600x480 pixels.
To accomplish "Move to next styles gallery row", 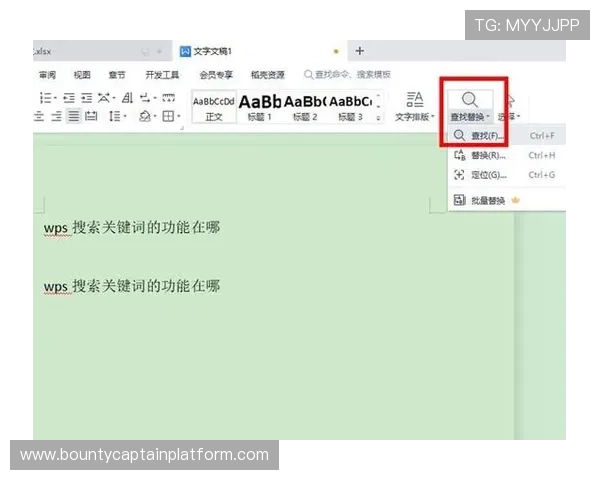I will click(378, 106).
